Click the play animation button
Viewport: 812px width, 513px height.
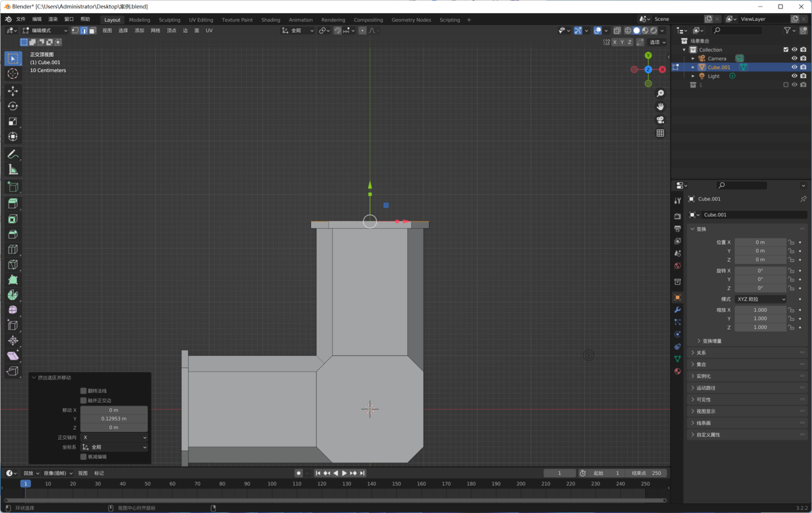tap(344, 473)
